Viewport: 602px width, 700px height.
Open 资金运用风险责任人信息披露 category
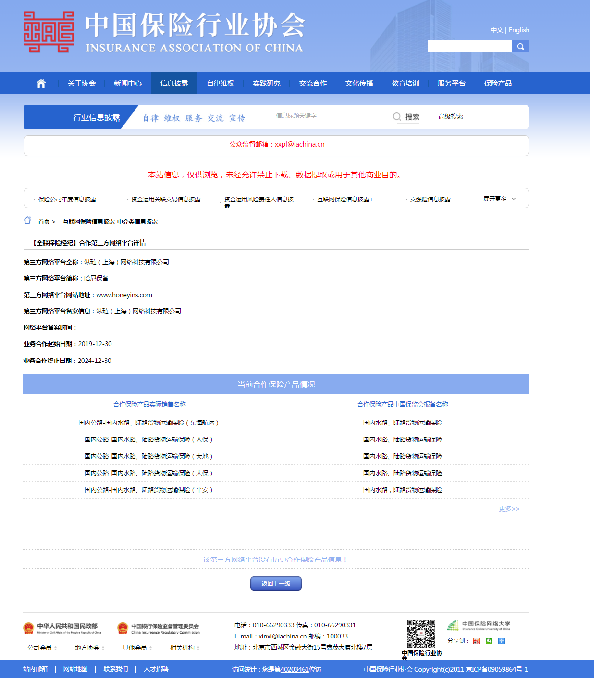click(x=258, y=201)
